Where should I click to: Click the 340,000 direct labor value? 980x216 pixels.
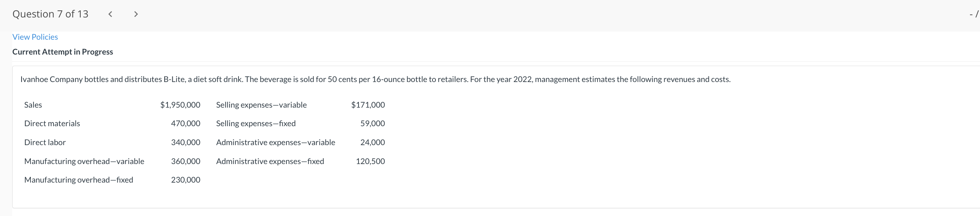pos(185,143)
